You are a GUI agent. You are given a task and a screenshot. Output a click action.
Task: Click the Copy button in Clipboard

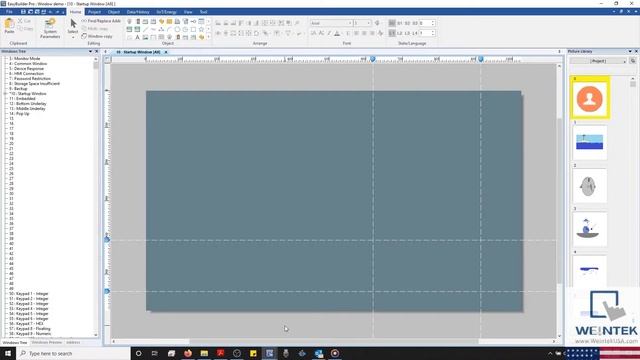click(x=25, y=29)
